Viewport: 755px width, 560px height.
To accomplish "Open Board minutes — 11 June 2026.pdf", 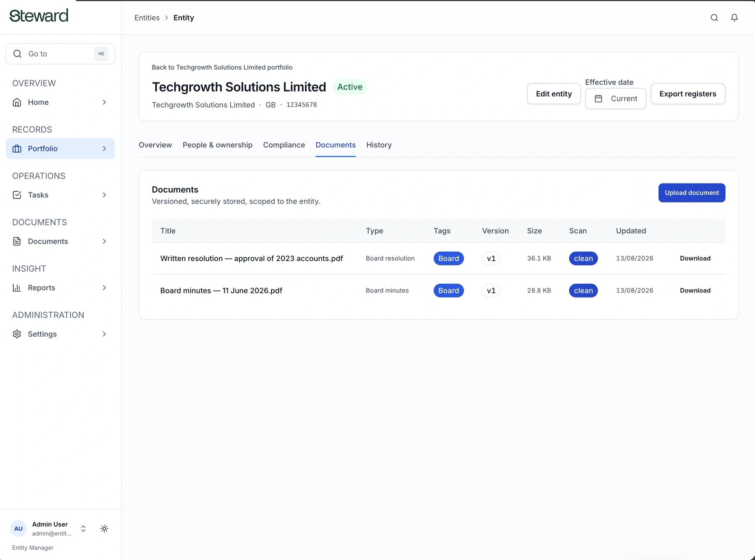I will [x=221, y=290].
